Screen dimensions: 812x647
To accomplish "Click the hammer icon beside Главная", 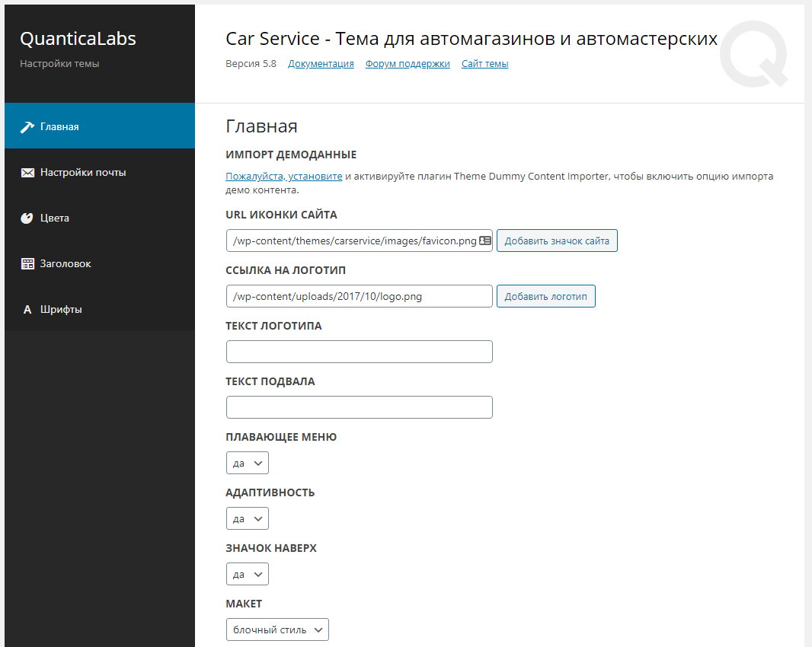I will click(x=27, y=127).
